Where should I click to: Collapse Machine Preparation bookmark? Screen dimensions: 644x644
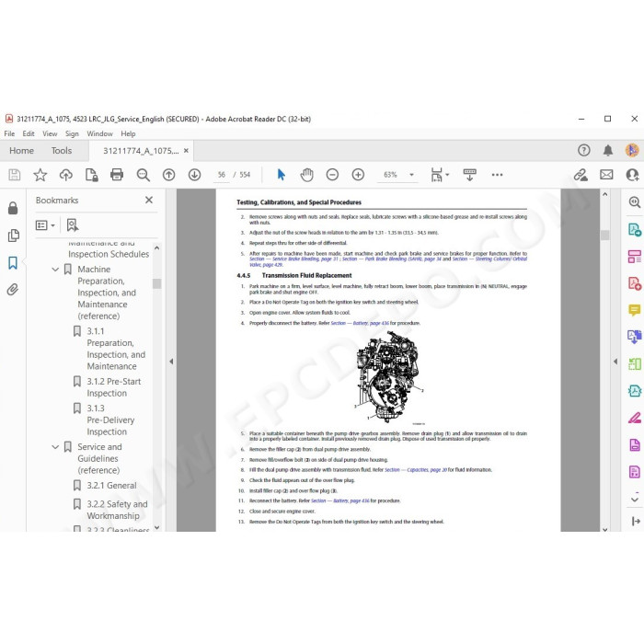coord(55,270)
